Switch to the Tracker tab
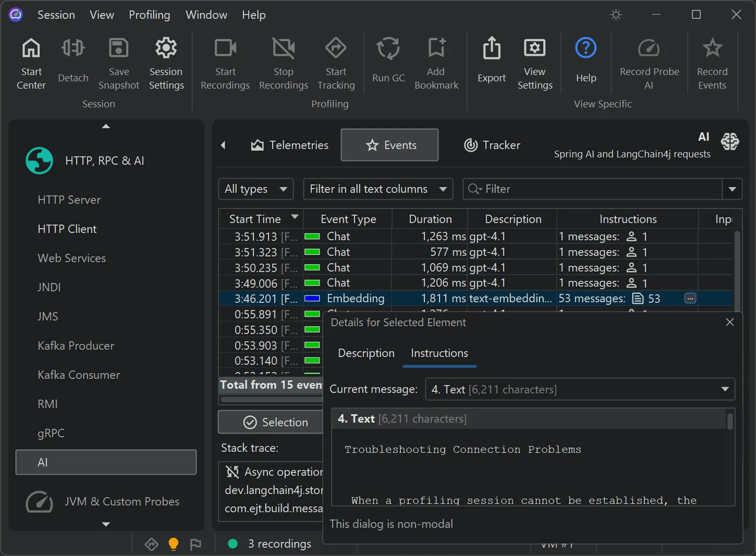The width and height of the screenshot is (756, 556). (491, 145)
